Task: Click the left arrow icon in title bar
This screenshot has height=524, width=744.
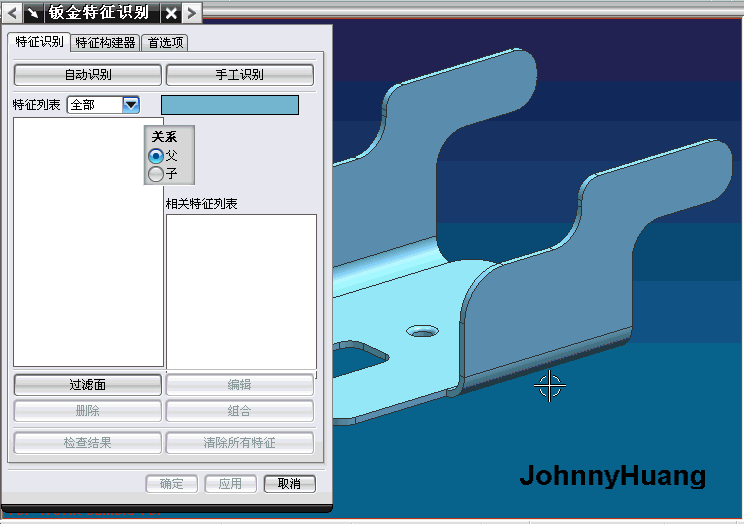Action: 11,13
